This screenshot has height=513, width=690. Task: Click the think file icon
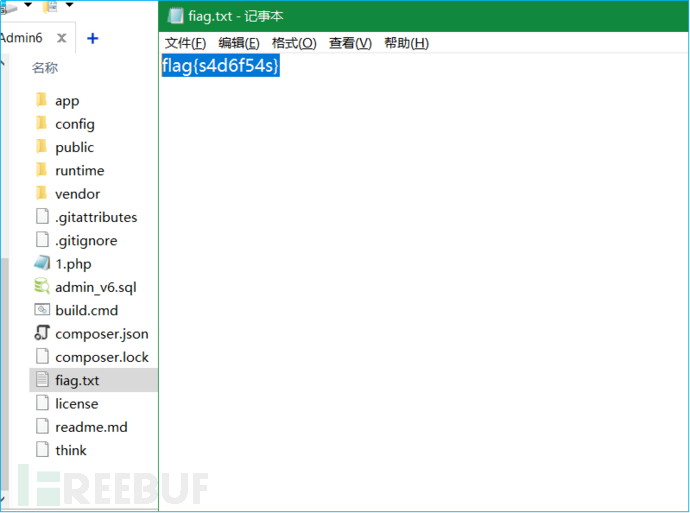tap(42, 450)
